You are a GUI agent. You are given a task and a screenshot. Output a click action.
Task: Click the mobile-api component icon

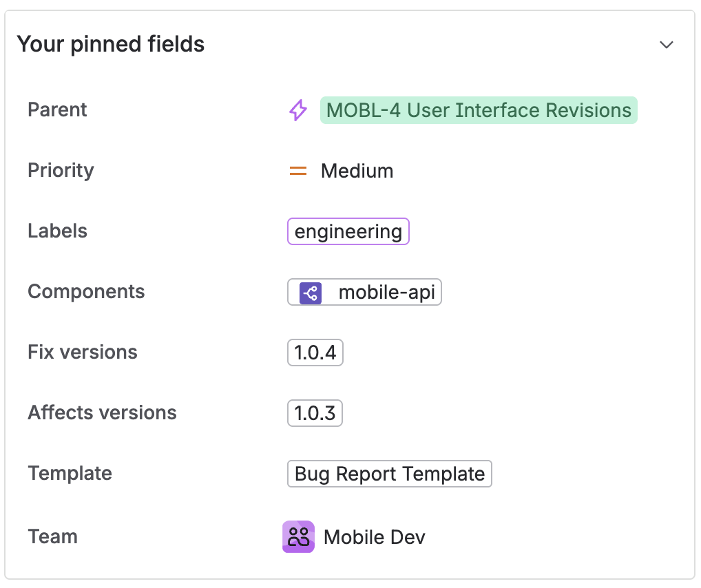pyautogui.click(x=311, y=293)
